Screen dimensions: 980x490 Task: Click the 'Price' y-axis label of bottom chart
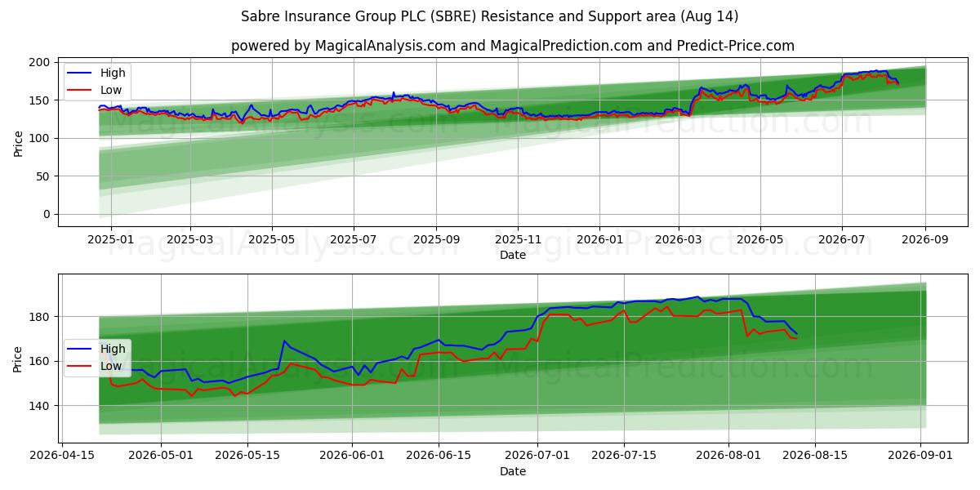pos(18,359)
